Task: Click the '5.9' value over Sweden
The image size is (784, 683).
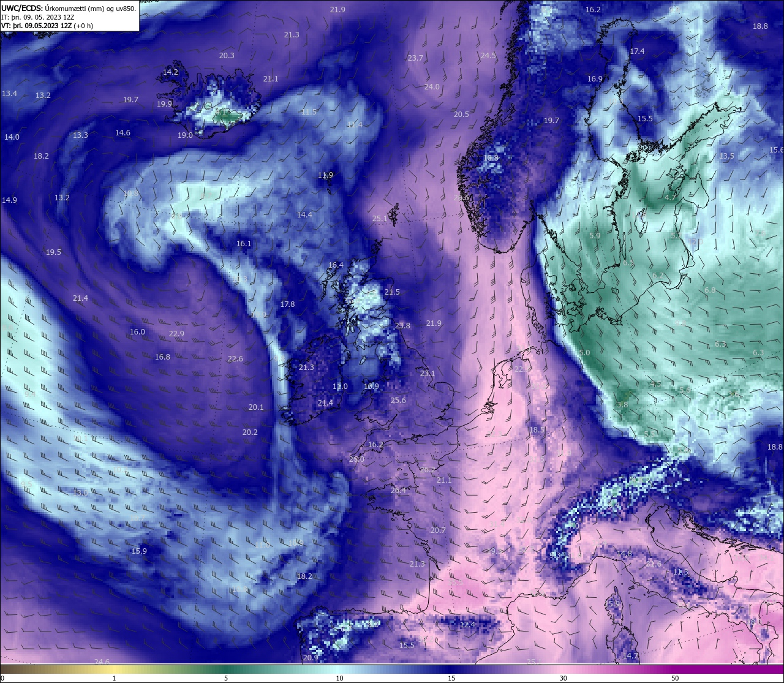Action: tap(595, 236)
